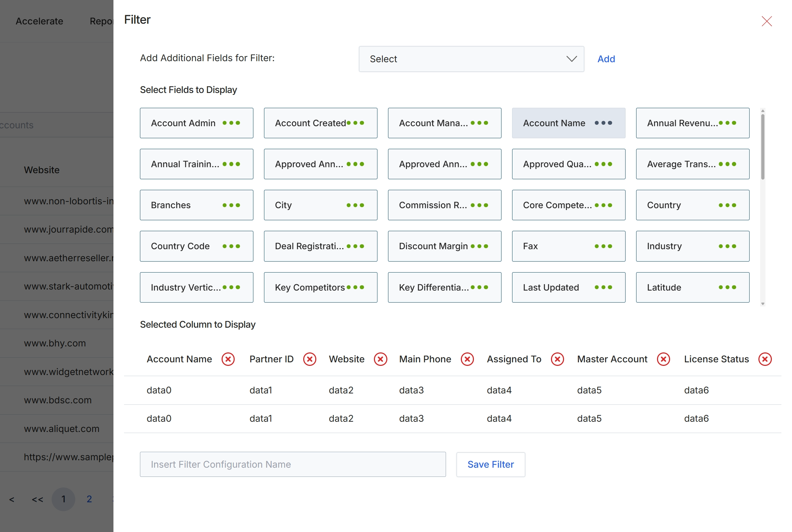This screenshot has height=532, width=792.
Task: Remove the Account Name selected column
Action: (x=228, y=359)
